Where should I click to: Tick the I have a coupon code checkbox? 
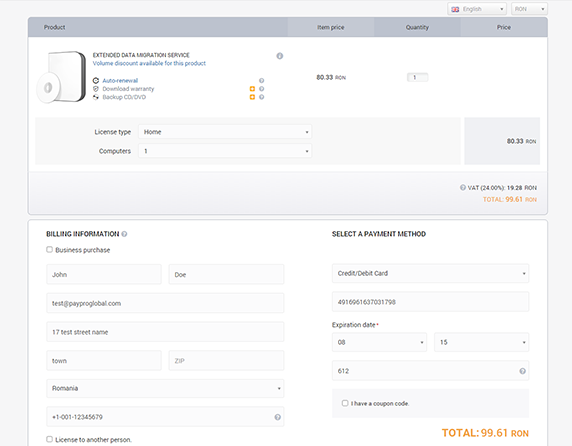pyautogui.click(x=345, y=403)
